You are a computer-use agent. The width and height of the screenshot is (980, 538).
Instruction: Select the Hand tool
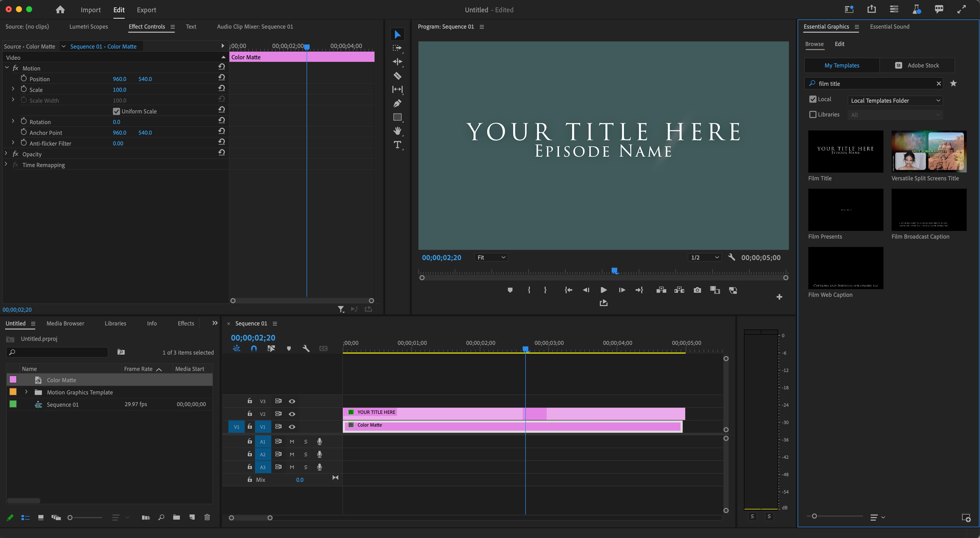point(397,131)
